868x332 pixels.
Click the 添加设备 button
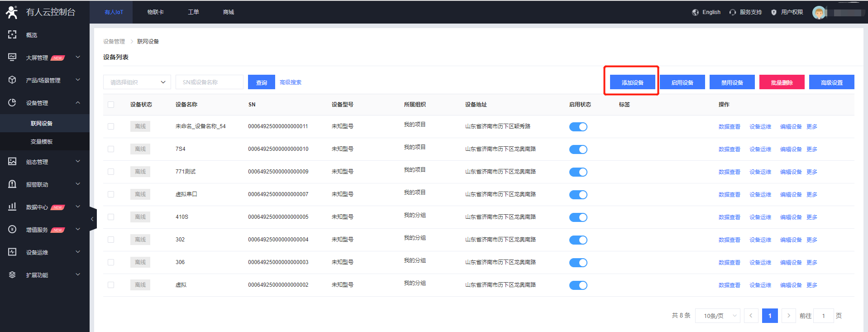click(632, 82)
